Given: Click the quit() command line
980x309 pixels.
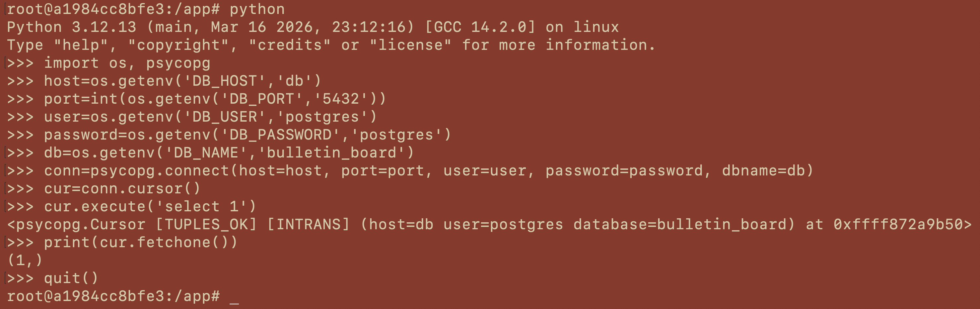Looking at the screenshot, I should point(71,278).
